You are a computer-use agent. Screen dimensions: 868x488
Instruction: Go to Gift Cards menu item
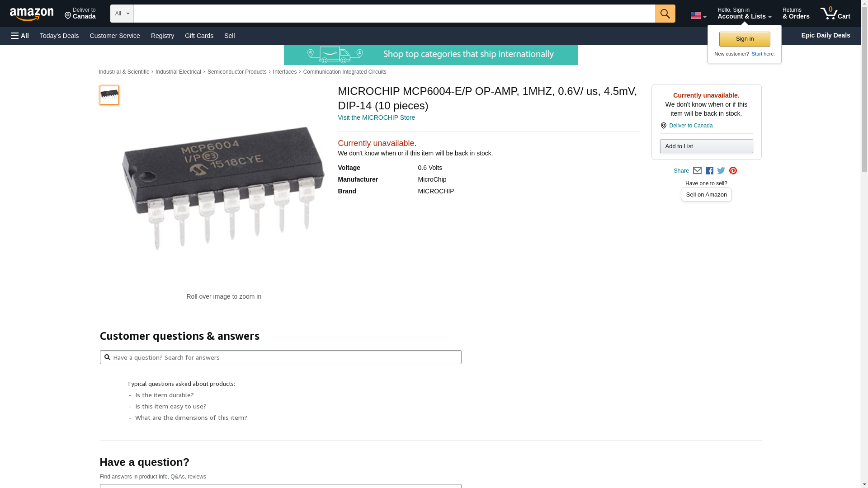[x=199, y=36]
